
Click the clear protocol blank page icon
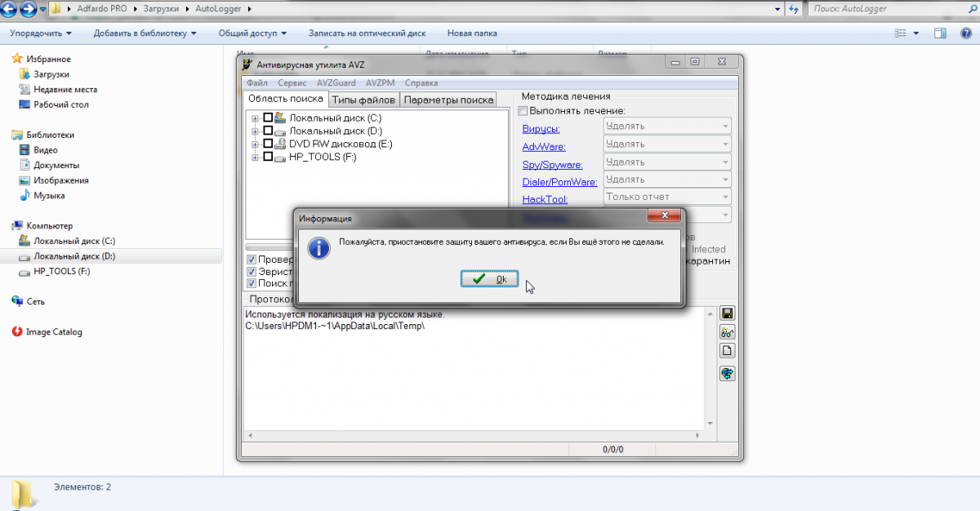coord(728,351)
